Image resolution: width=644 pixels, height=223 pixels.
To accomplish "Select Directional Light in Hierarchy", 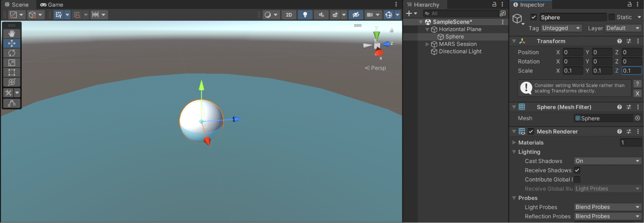I will pyautogui.click(x=460, y=51).
